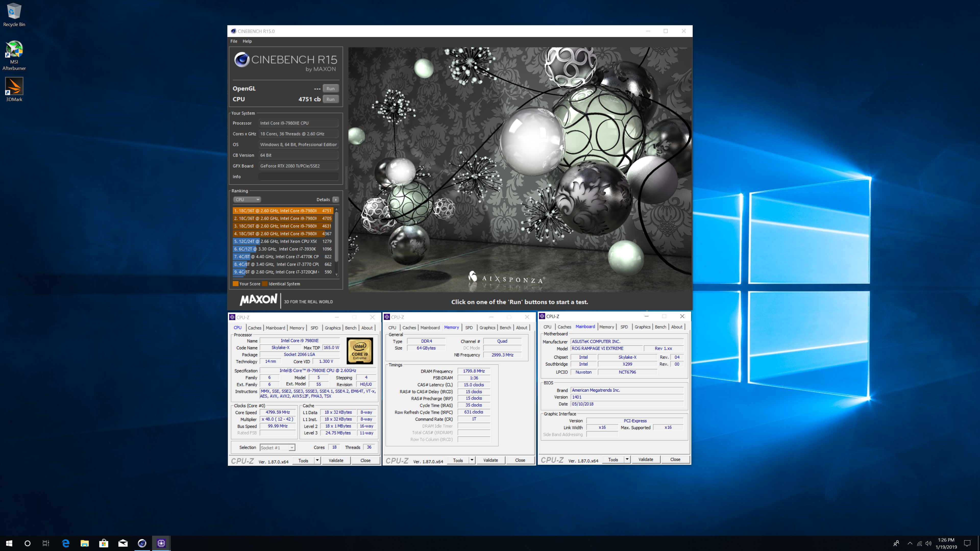Open the Windows Start menu
The image size is (980, 551).
9,543
